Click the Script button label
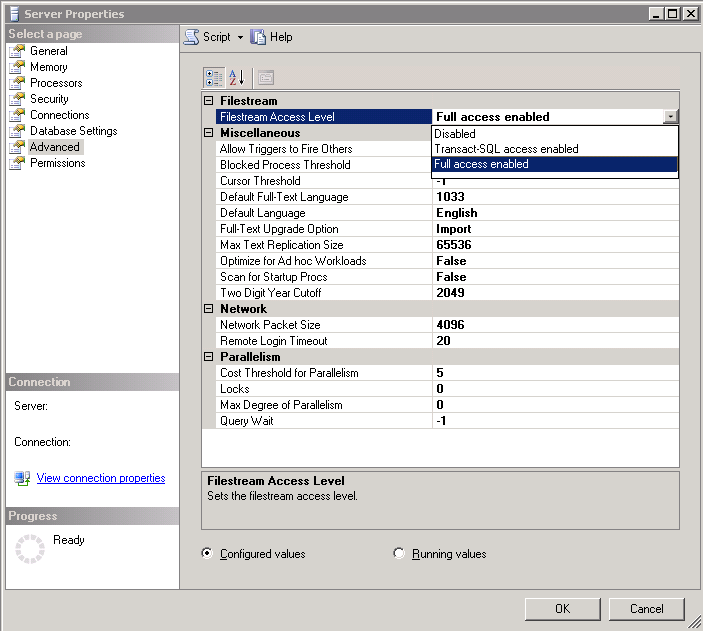The height and width of the screenshot is (631, 703). tap(217, 37)
